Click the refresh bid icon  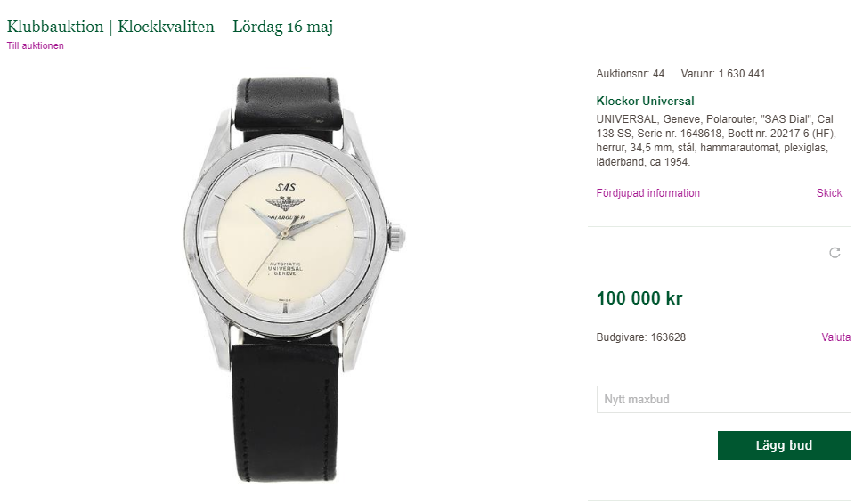pos(835,253)
